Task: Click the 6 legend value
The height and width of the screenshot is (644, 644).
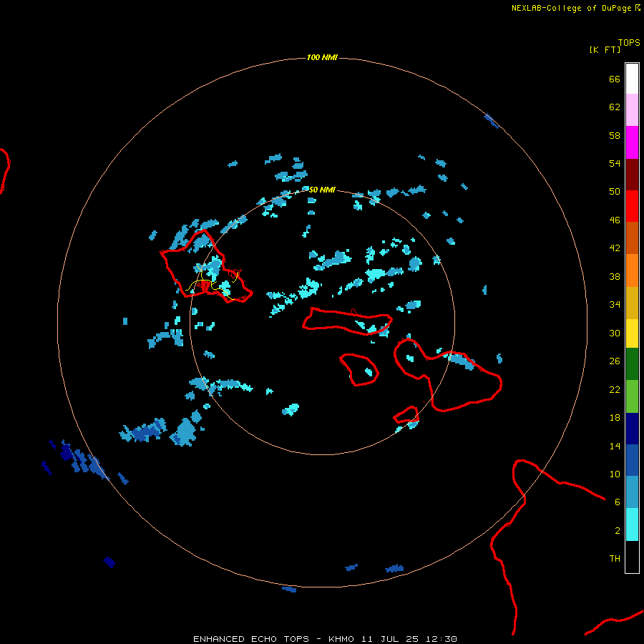Action: click(617, 502)
